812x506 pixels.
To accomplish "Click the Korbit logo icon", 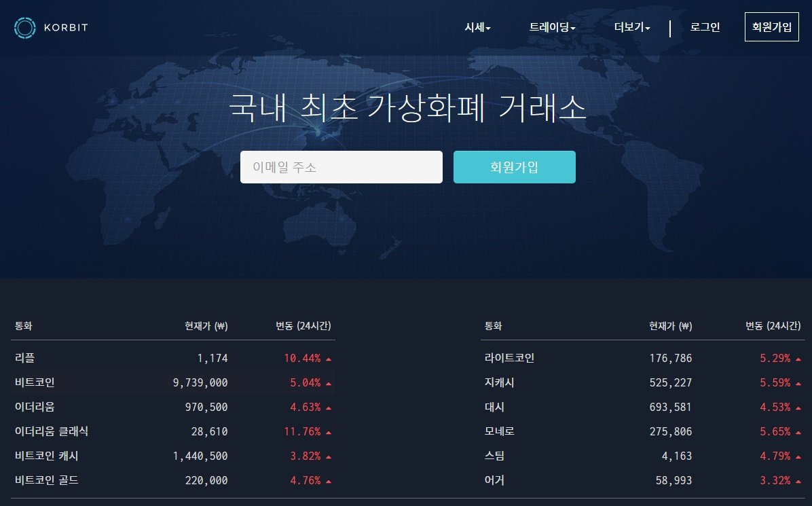I will click(x=24, y=27).
